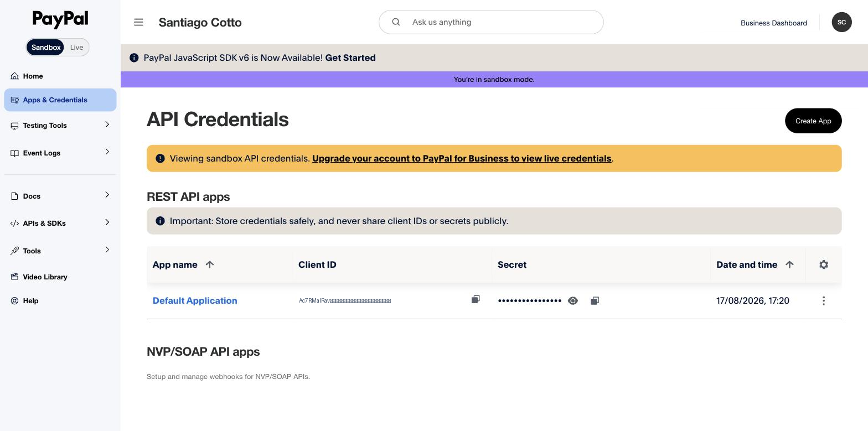Expand APIs & SDKs chevron

tap(107, 222)
